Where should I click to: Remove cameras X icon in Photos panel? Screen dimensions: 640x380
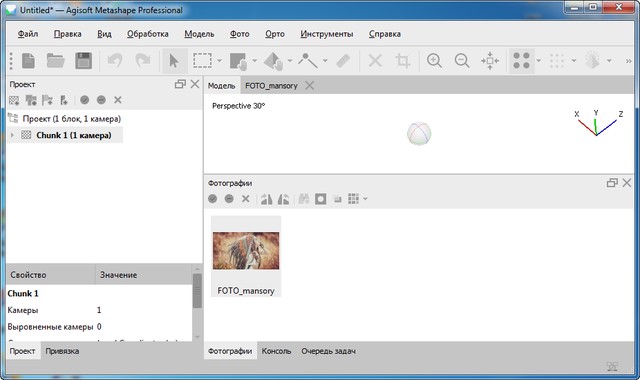tap(245, 199)
